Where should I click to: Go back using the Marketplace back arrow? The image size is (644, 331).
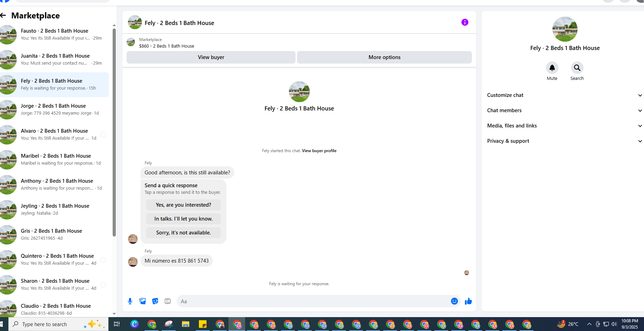tap(3, 15)
